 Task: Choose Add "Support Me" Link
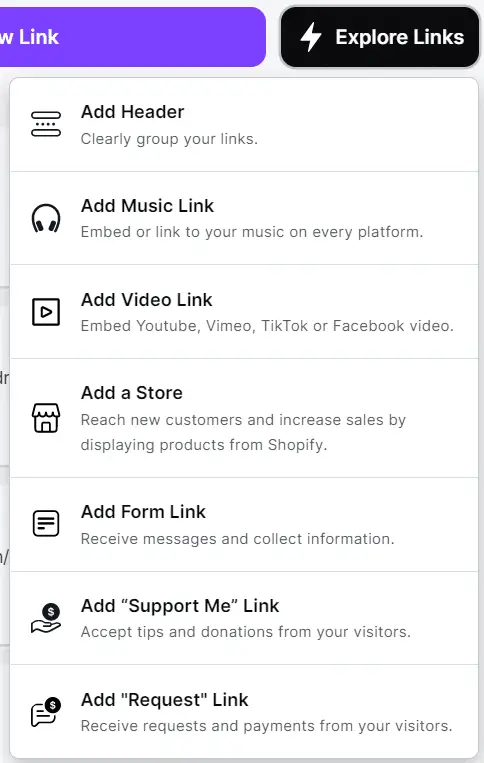pyautogui.click(x=244, y=618)
